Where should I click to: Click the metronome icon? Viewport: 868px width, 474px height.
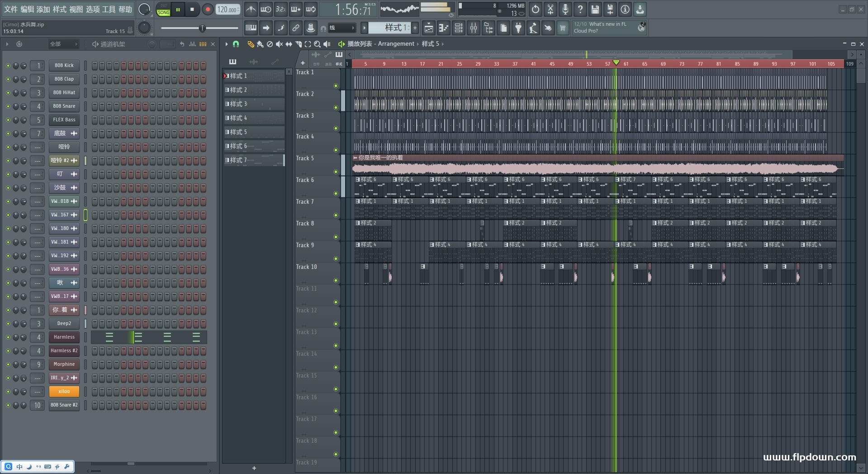(251, 9)
